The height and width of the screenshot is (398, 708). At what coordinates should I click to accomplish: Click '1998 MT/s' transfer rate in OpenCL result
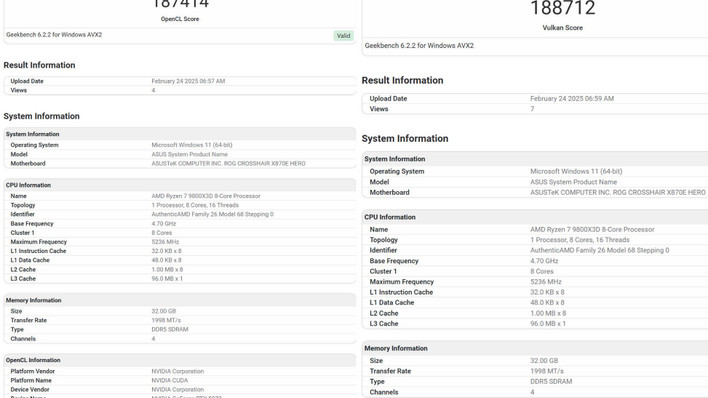(x=166, y=320)
